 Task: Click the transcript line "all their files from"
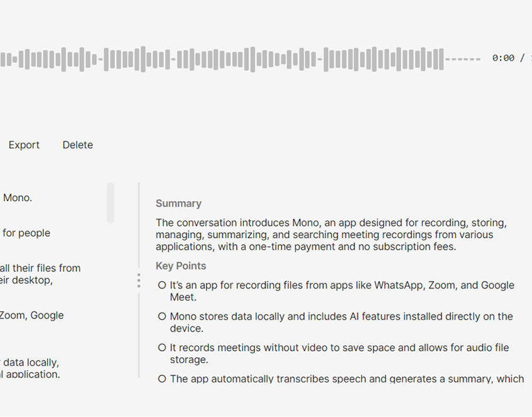pos(40,268)
